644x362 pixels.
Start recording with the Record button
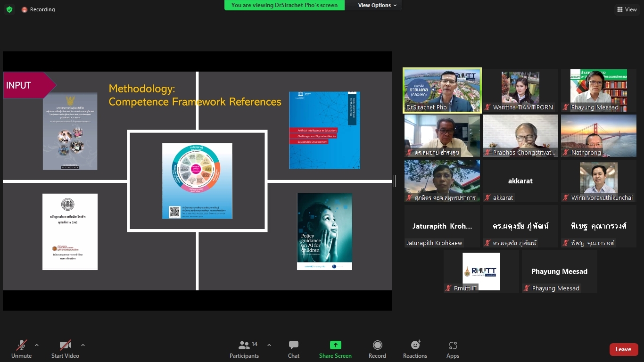377,349
